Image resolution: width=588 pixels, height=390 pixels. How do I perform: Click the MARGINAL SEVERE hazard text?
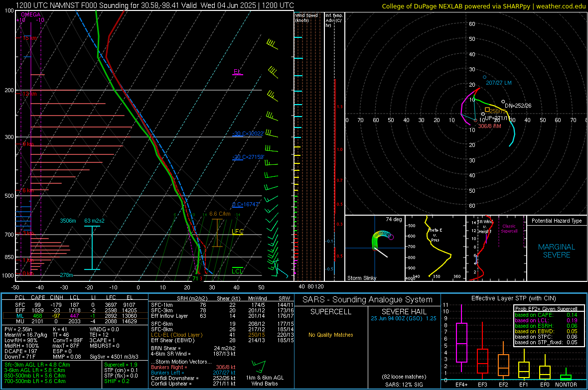click(x=557, y=251)
